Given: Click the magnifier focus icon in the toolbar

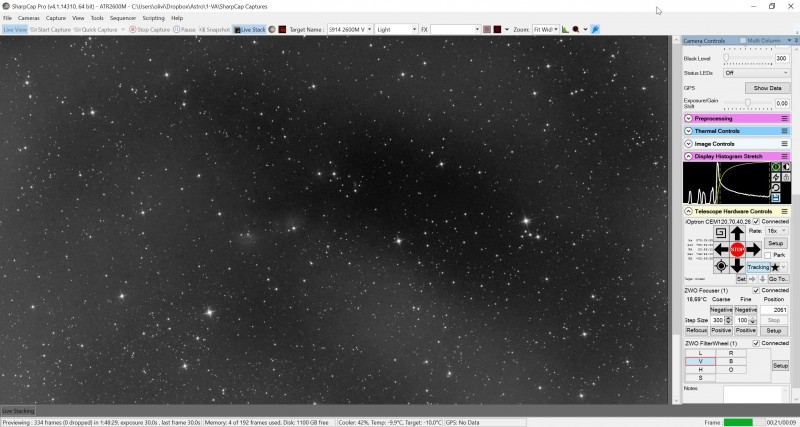Looking at the screenshot, I should [576, 30].
